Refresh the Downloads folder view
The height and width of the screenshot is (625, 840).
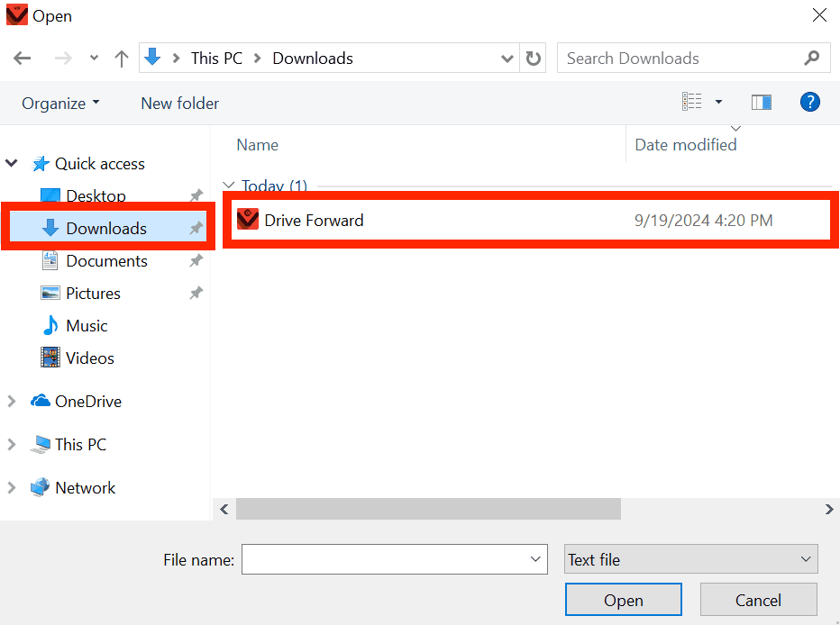point(533,58)
